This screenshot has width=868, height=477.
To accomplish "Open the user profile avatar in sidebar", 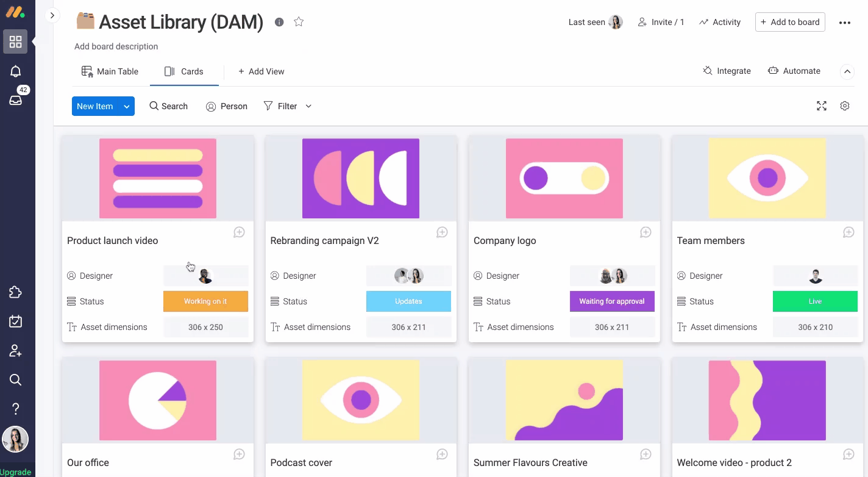I will [x=15, y=439].
